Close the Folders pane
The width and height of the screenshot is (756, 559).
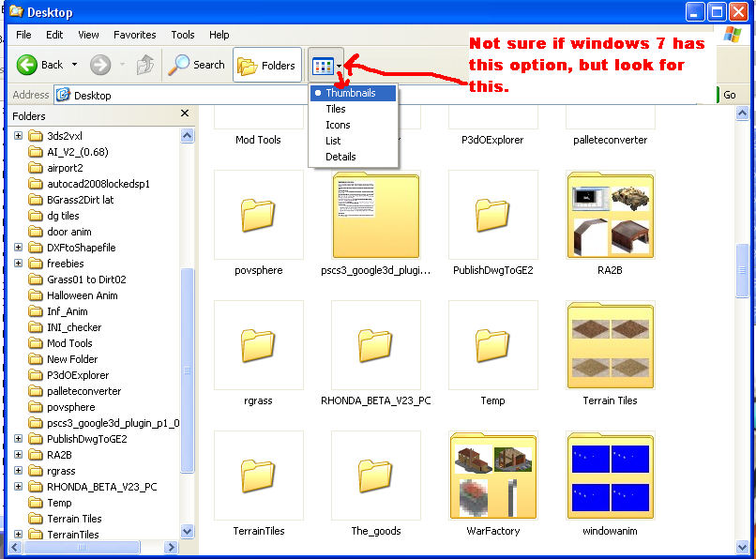point(185,113)
